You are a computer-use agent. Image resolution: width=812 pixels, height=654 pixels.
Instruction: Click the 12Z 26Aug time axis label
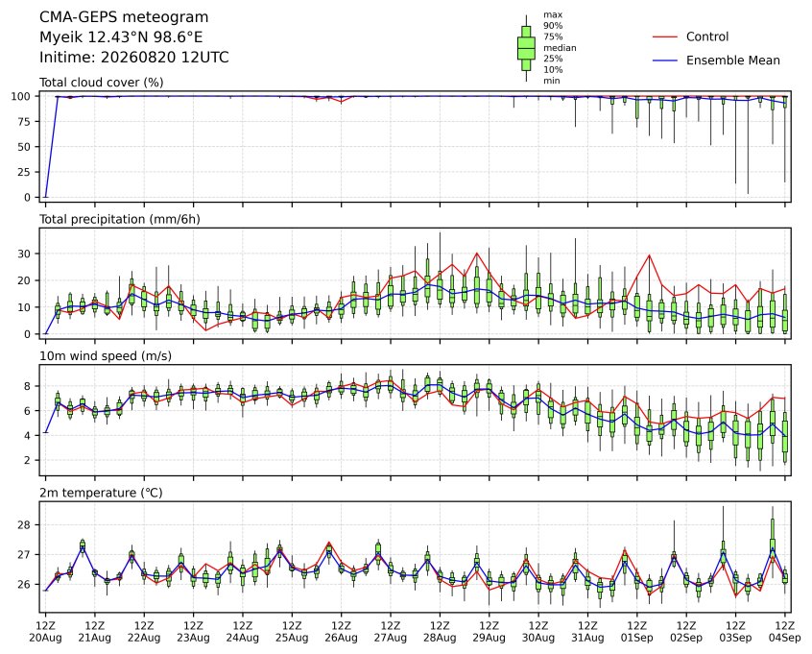(x=342, y=632)
